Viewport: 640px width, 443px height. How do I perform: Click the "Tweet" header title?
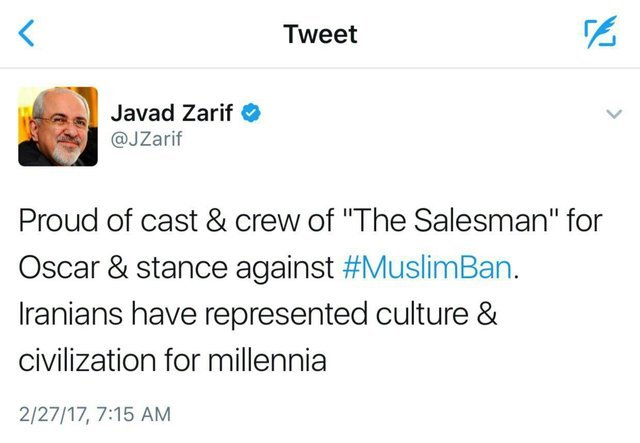(x=320, y=35)
